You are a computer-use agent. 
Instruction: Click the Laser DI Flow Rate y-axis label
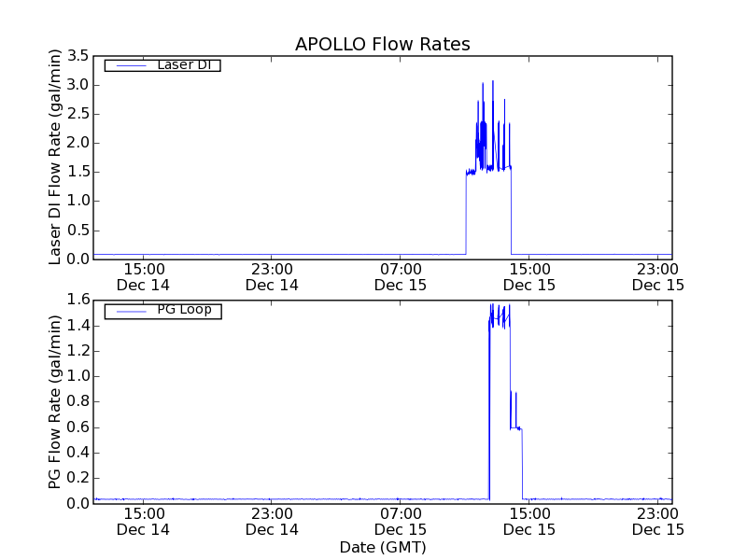point(55,157)
